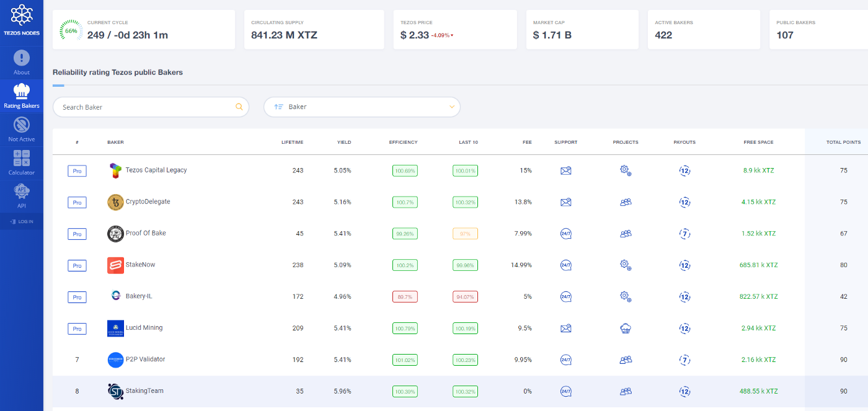The image size is (868, 411).
Task: Open Proof Of Bake baker link
Action: [146, 233]
